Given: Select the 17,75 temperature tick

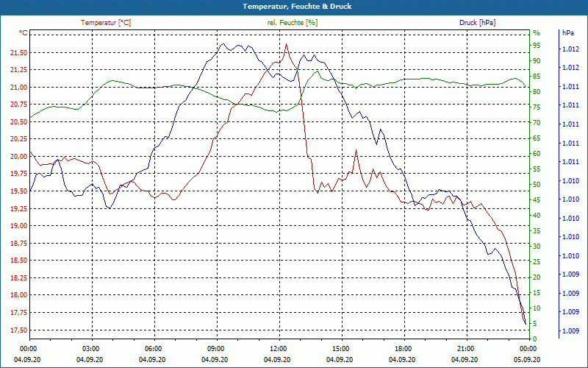Looking at the screenshot, I should (x=19, y=313).
